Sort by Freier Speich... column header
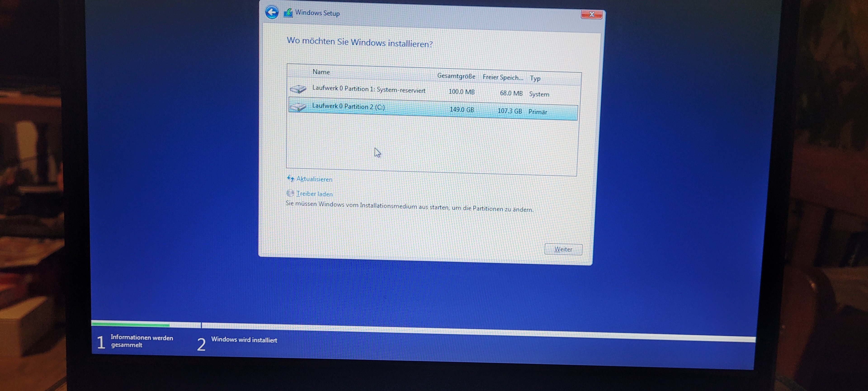Image resolution: width=868 pixels, height=391 pixels. pyautogui.click(x=503, y=78)
